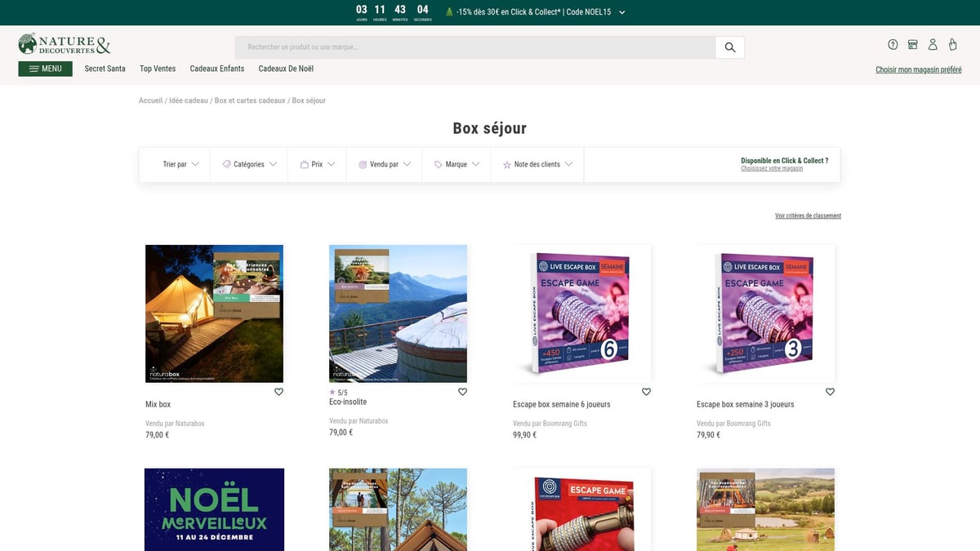This screenshot has width=980, height=551.
Task: Expand the Trier par sort dropdown
Action: pos(180,164)
